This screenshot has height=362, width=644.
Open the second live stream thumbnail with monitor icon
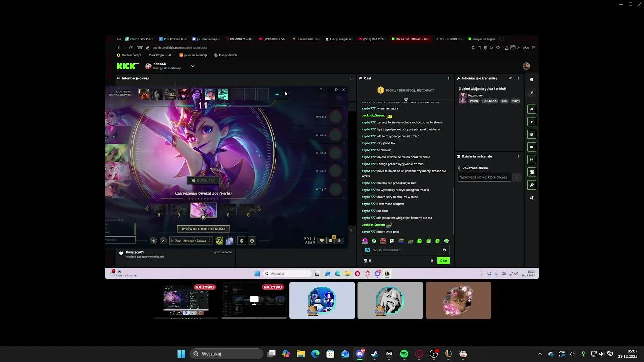[254, 301]
